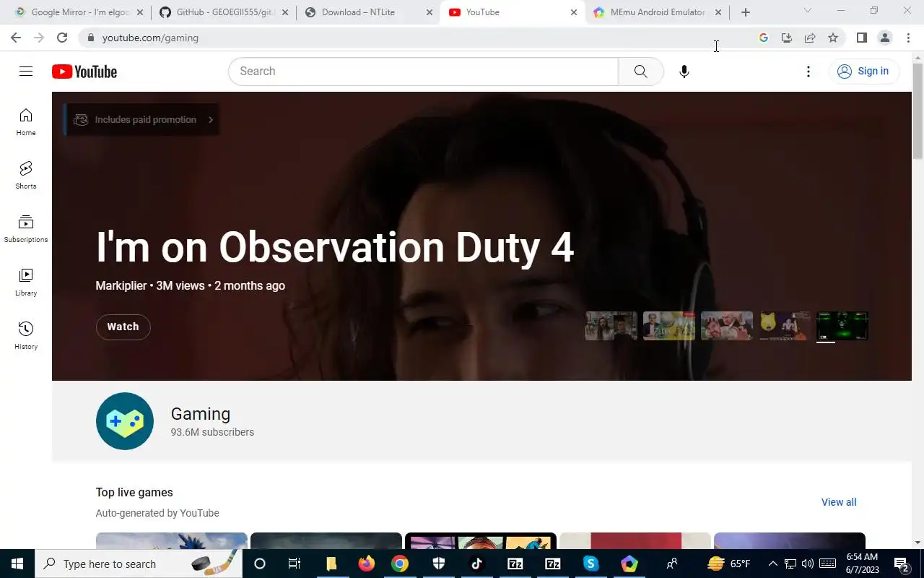
Task: Open the notification center icon
Action: click(x=902, y=564)
